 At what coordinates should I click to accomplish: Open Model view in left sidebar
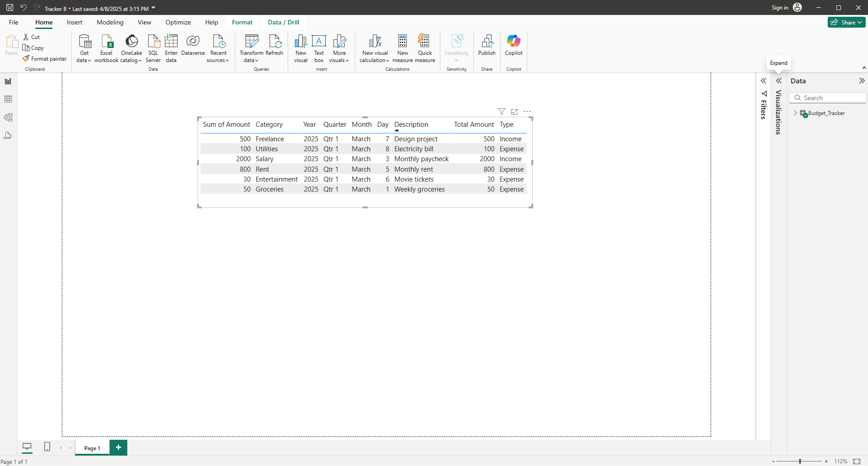coord(8,117)
